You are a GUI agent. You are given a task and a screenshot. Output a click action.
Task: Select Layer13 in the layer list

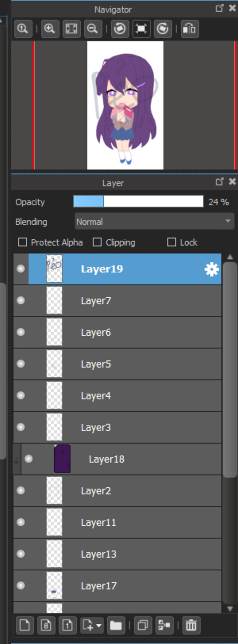117,554
